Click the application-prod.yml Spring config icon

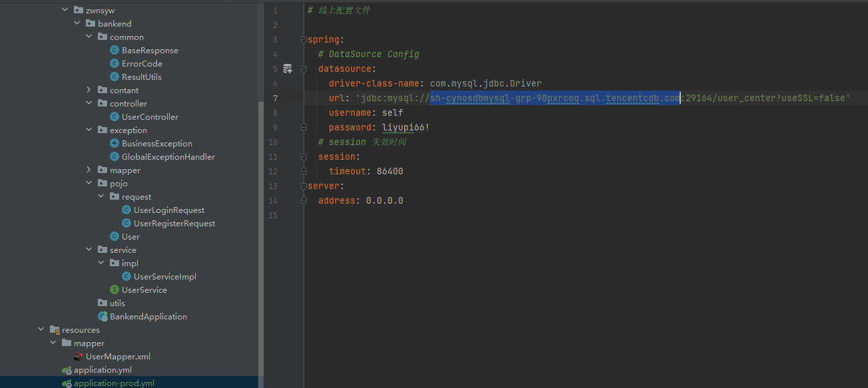coord(67,383)
